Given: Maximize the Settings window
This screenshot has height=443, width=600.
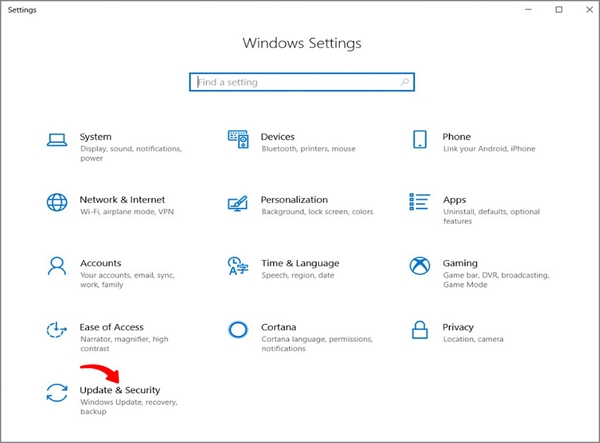Looking at the screenshot, I should pyautogui.click(x=559, y=10).
